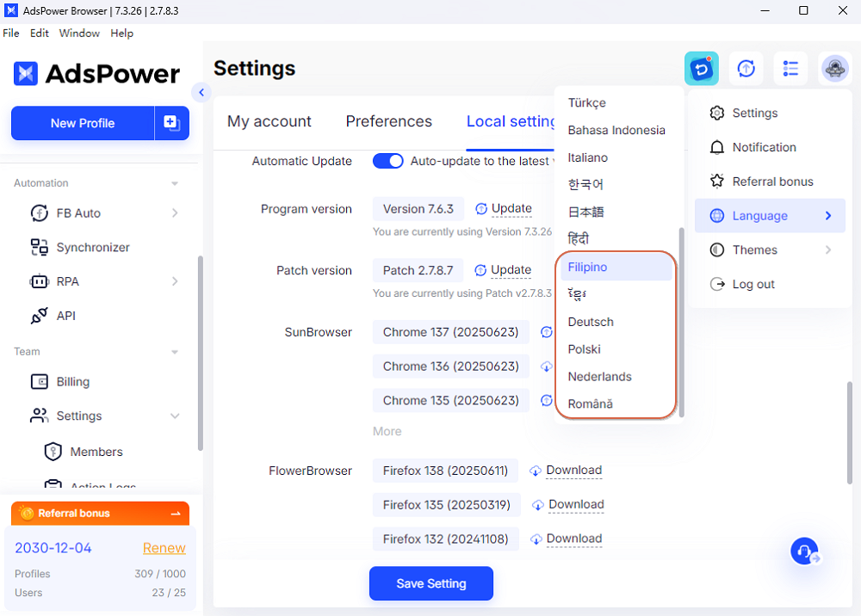Click the Renew subscription link
861x616 pixels.
coord(164,548)
